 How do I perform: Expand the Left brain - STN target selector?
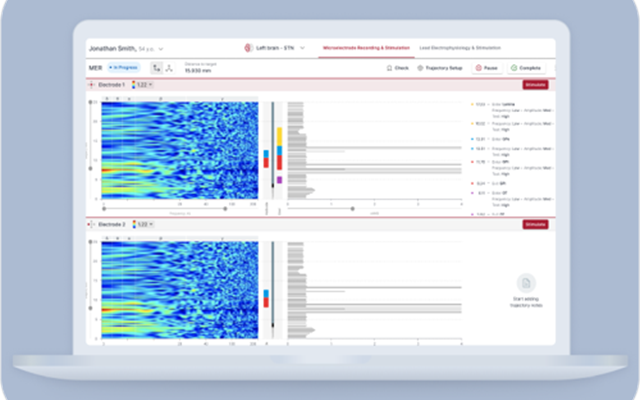[302, 48]
